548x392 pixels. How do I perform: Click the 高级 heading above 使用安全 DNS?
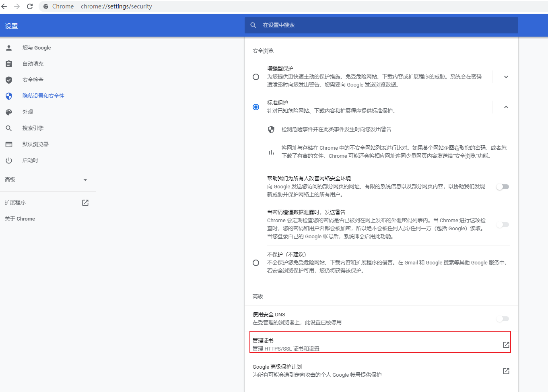[258, 296]
